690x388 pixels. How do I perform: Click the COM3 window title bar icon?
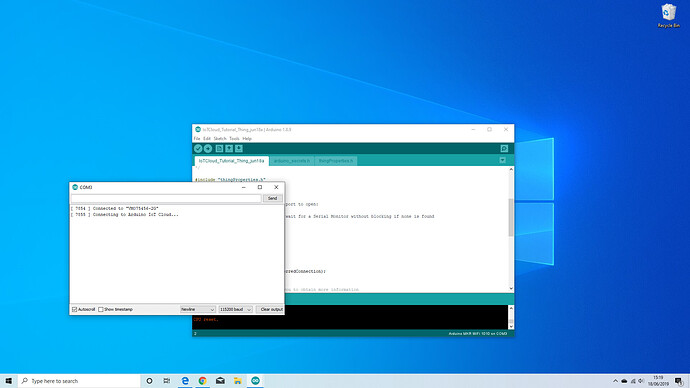coord(75,187)
